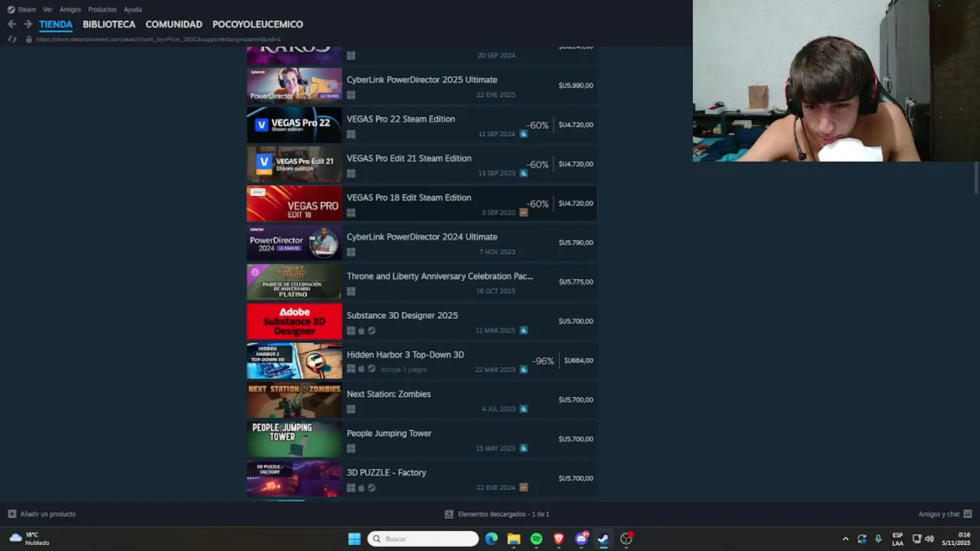Click microphone icon in the system tray
Viewport: 980px width, 551px height.
878,539
